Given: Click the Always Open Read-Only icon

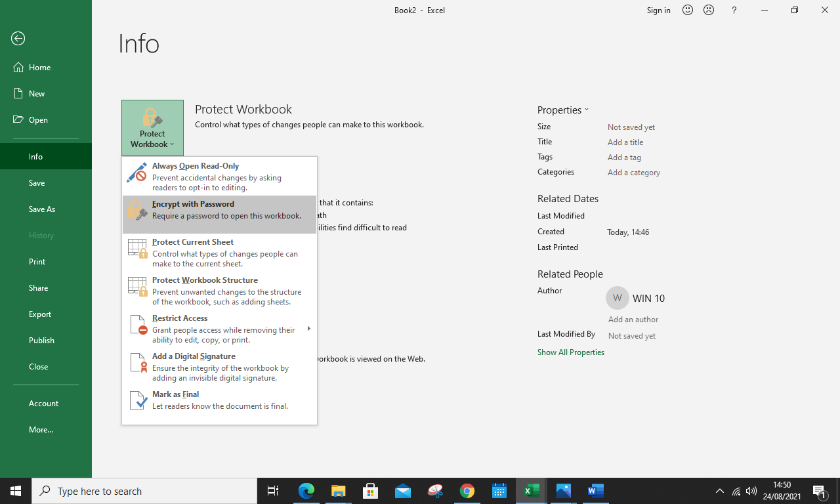Looking at the screenshot, I should [x=137, y=172].
